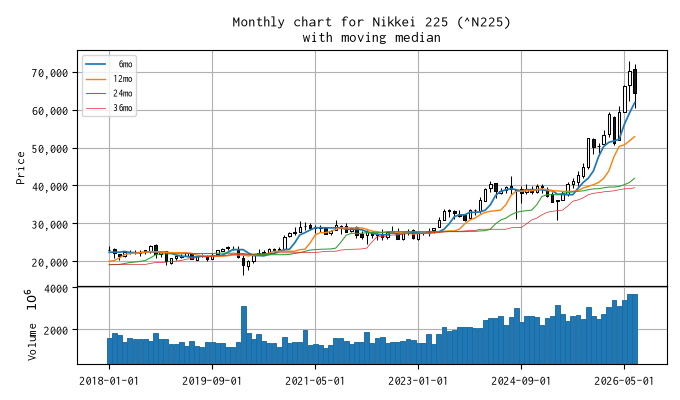Click the 2024-09-01 date label
Image resolution: width=680 pixels, height=400 pixels.
521,381
